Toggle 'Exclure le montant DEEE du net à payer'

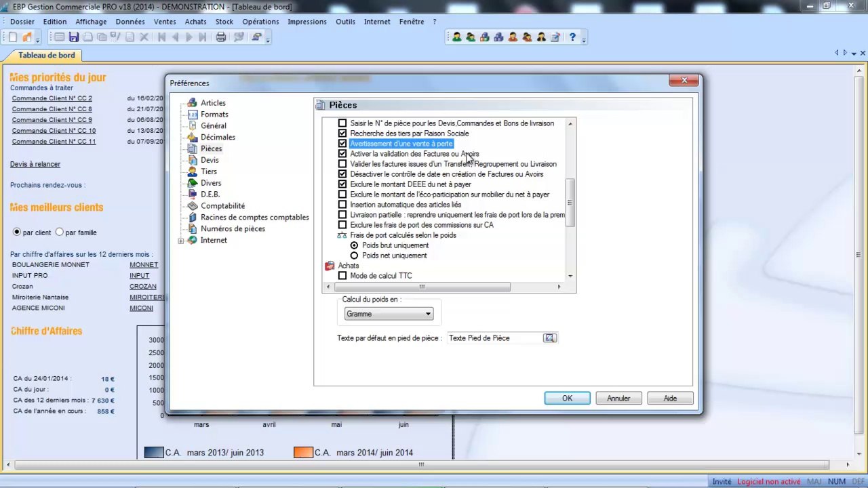pyautogui.click(x=342, y=184)
